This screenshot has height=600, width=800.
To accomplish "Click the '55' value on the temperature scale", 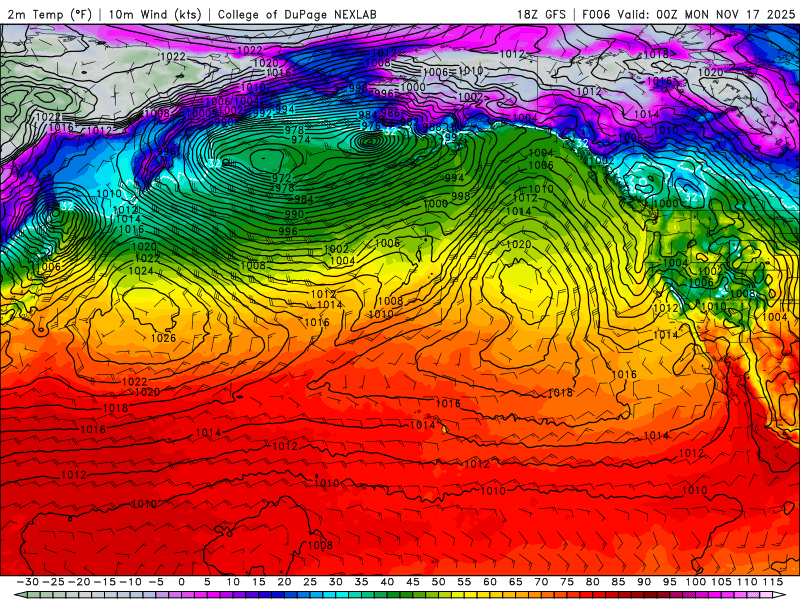I will [x=464, y=582].
